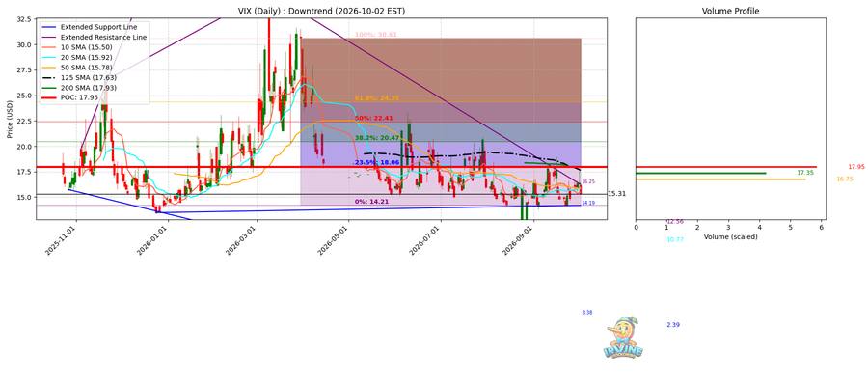Click the small '16.25' resistance value
This screenshot has height=386, width=868.
coord(588,181)
